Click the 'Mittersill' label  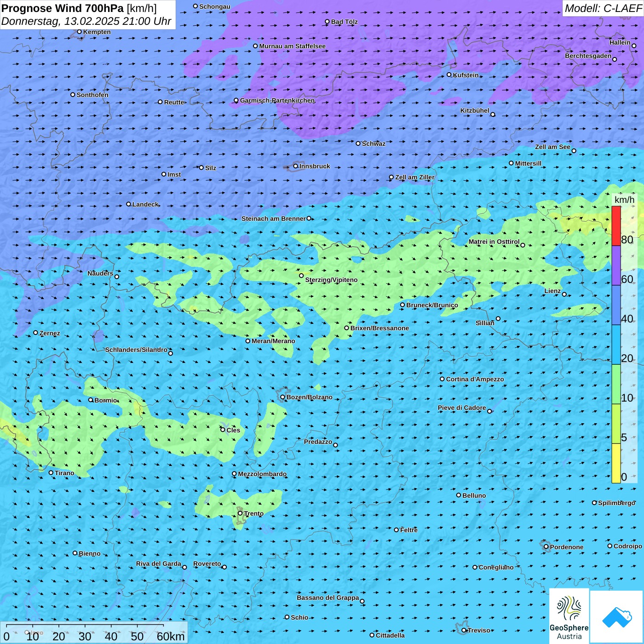point(528,163)
